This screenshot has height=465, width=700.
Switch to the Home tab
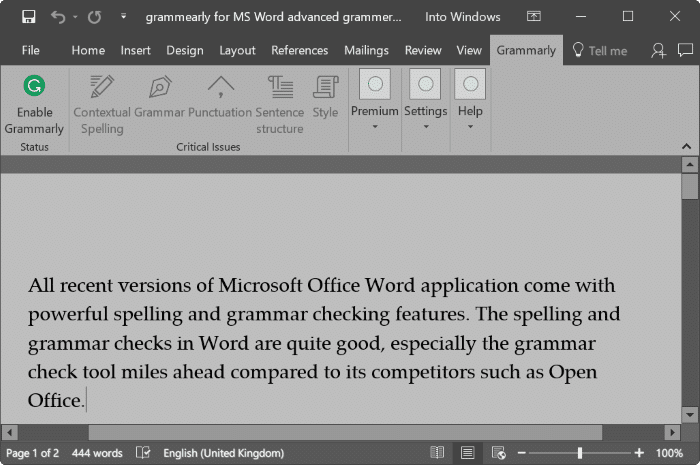[88, 50]
